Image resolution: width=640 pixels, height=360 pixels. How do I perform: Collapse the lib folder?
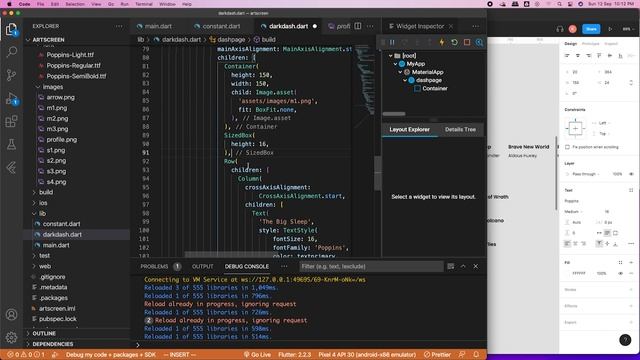click(x=34, y=213)
